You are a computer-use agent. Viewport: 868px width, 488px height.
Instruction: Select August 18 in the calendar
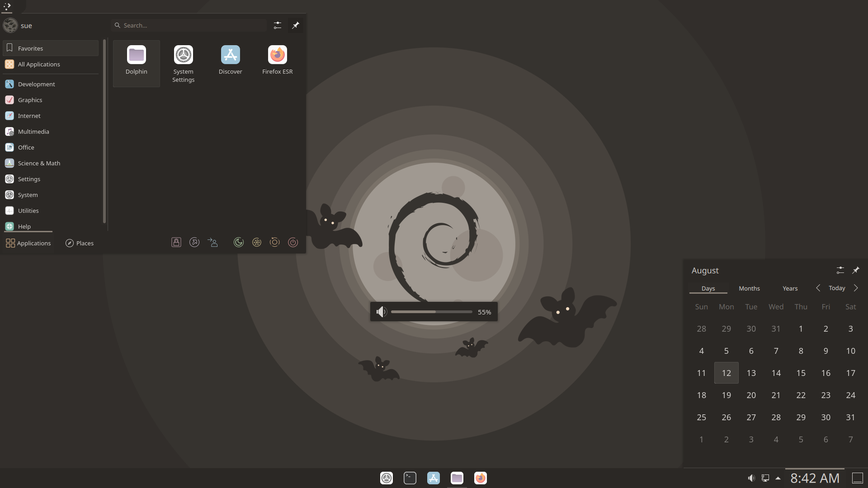coord(701,395)
